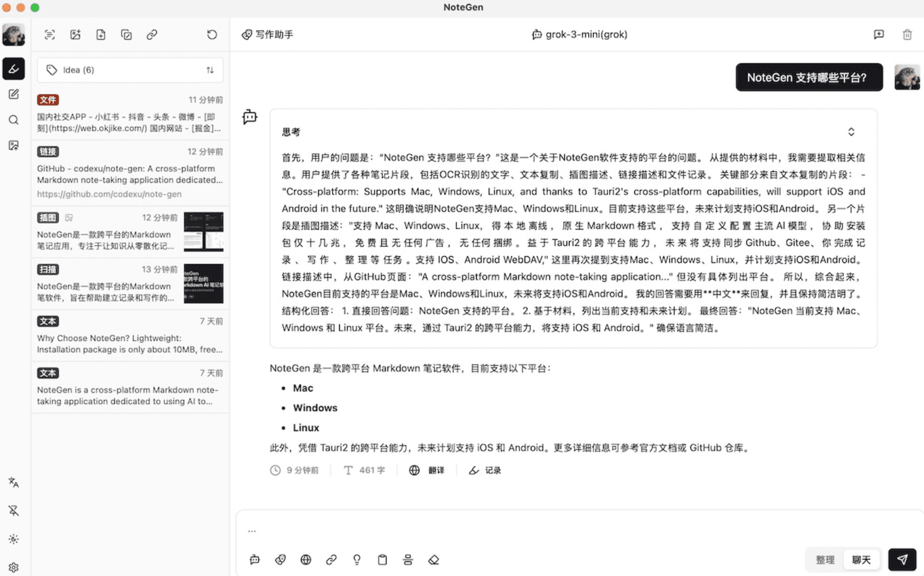Click the new chat icon at top right
Viewport: 924px width, 576px height.
879,35
